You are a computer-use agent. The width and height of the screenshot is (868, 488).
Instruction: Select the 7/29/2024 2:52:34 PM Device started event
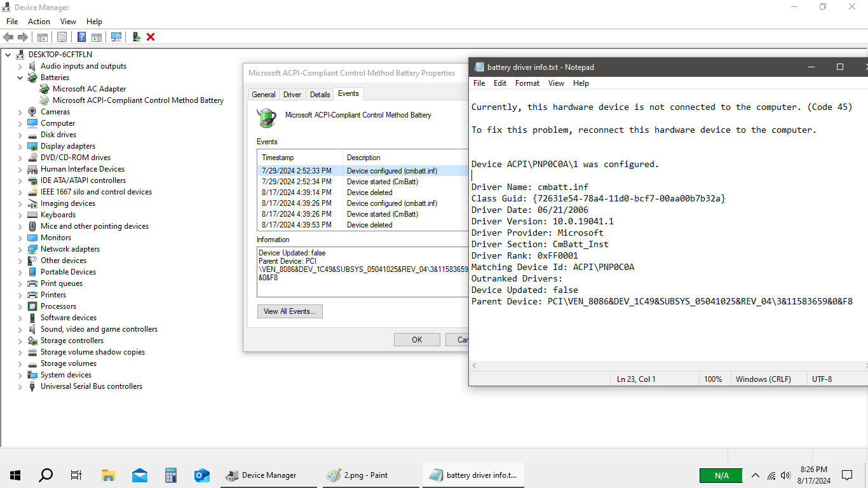(x=363, y=182)
